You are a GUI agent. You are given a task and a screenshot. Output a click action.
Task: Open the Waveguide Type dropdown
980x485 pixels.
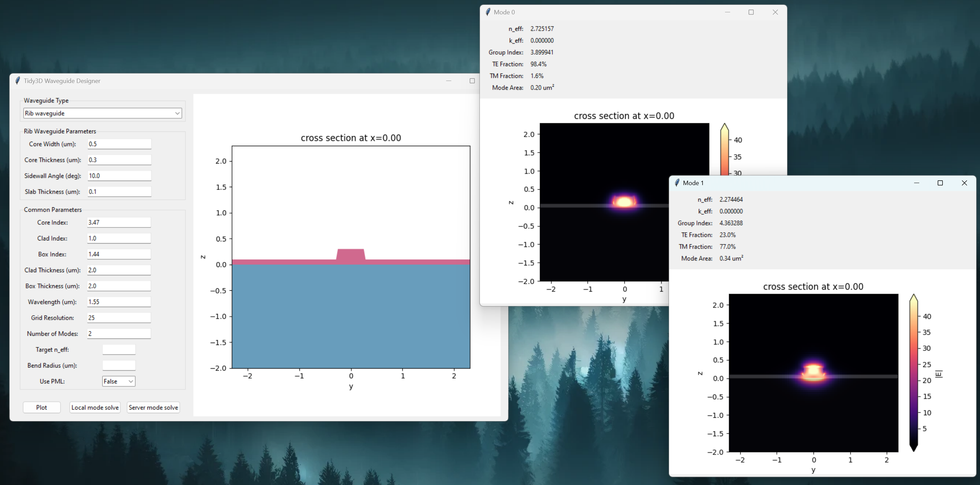point(102,113)
